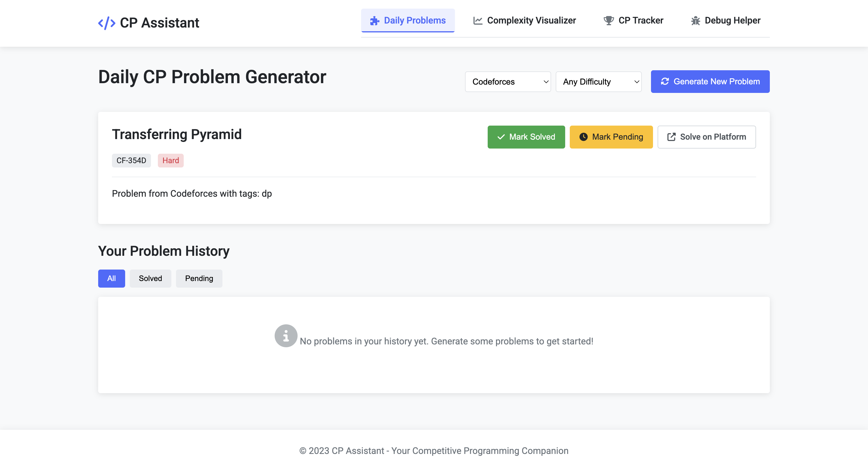Click the checkmark icon on Mark Solved

(501, 137)
